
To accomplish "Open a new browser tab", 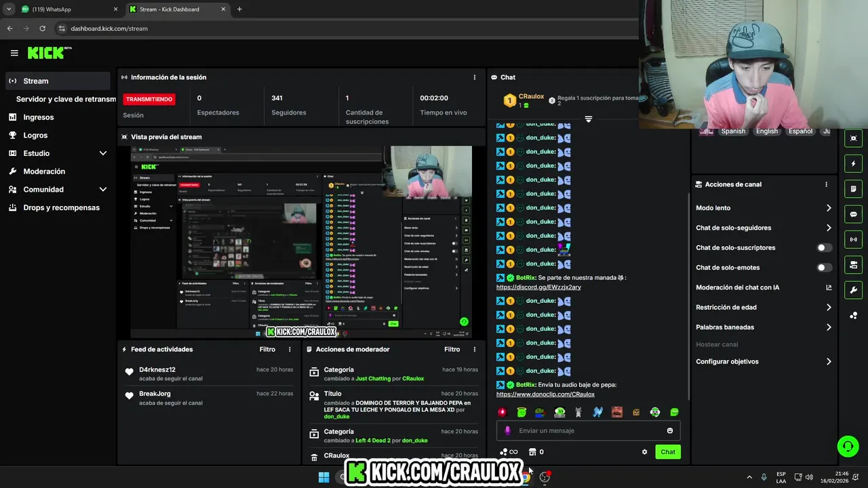I will [239, 9].
